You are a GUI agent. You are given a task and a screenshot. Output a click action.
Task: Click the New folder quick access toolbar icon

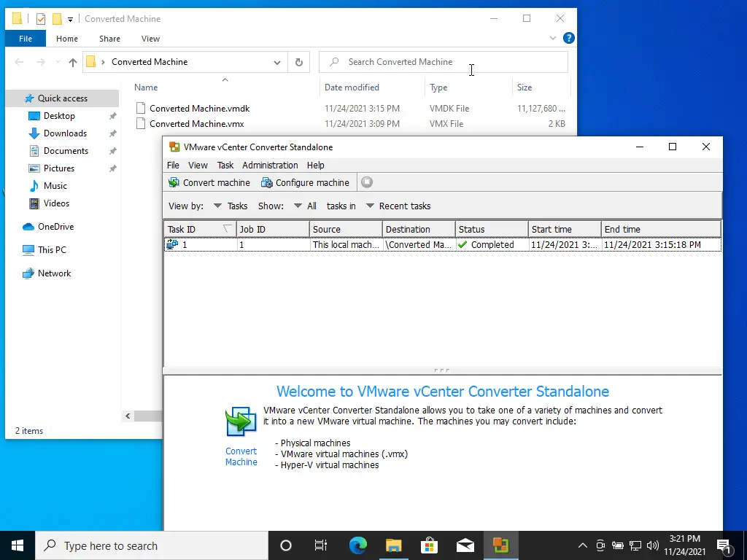(57, 18)
